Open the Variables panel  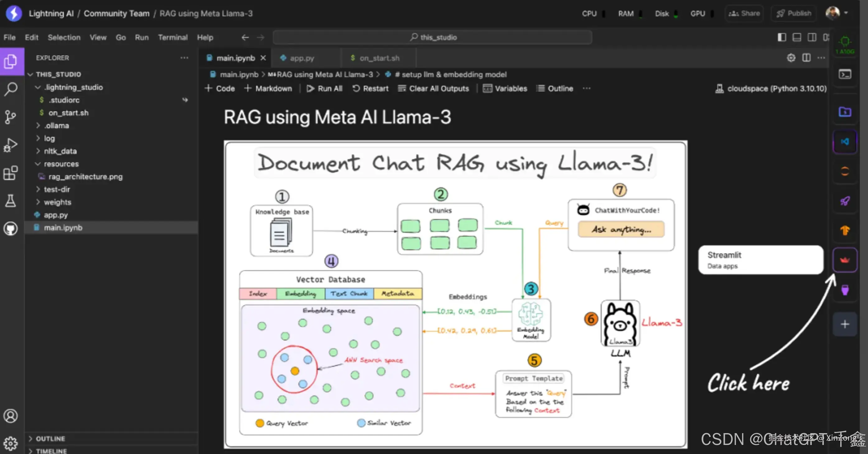point(505,89)
